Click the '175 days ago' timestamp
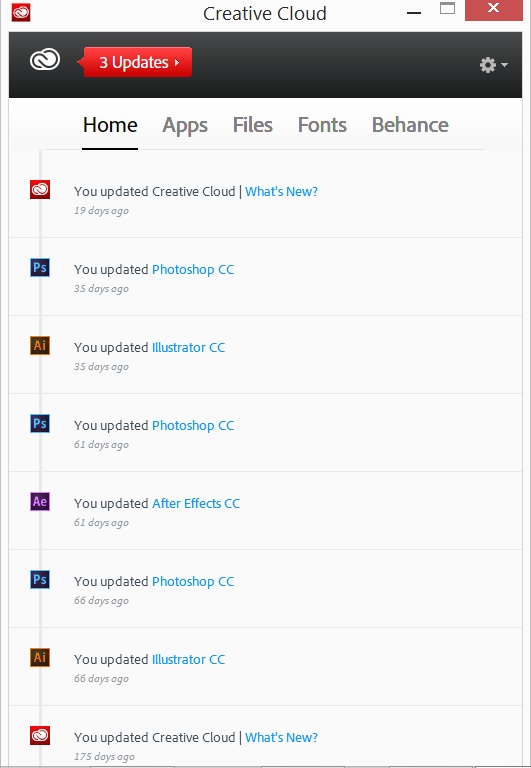 [104, 757]
